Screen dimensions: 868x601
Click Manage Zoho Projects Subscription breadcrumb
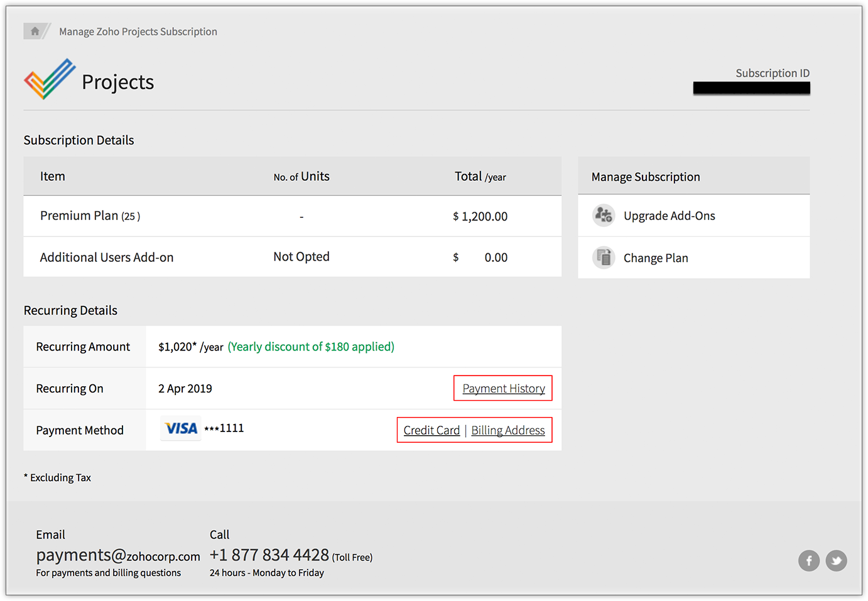138,31
